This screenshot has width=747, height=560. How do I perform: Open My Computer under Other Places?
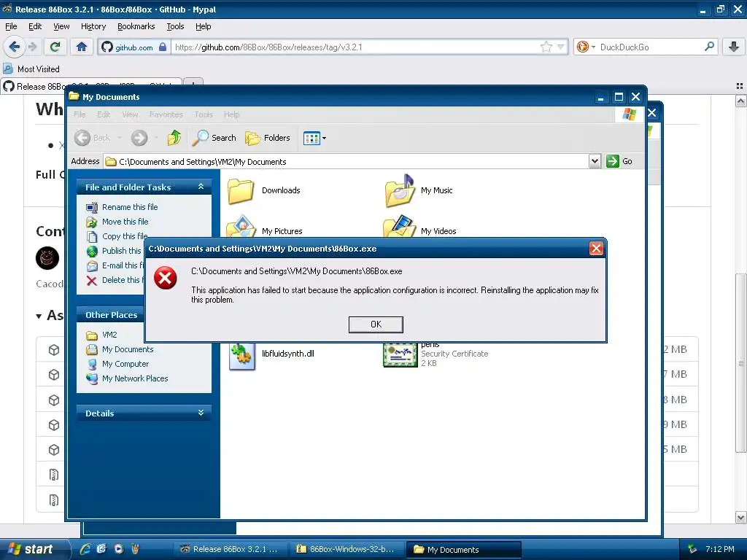coord(125,364)
